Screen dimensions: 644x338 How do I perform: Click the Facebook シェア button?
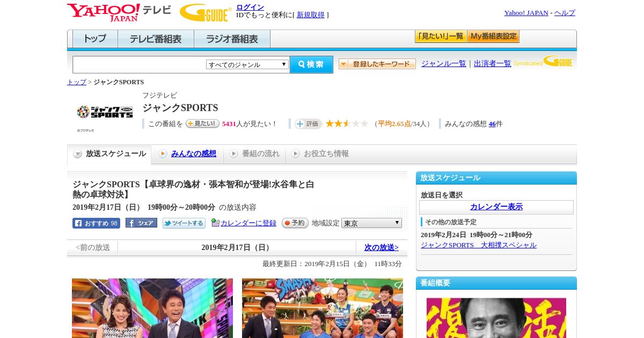tap(141, 223)
